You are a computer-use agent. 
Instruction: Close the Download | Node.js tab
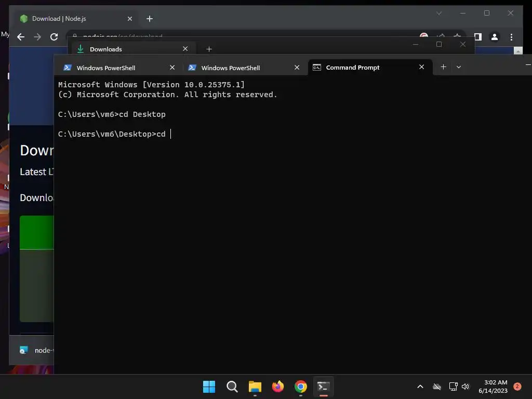(x=129, y=19)
